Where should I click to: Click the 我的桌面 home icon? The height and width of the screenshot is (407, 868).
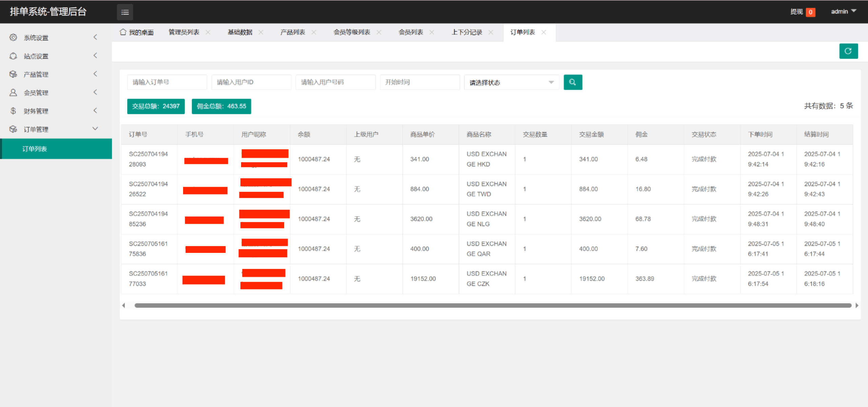(123, 32)
